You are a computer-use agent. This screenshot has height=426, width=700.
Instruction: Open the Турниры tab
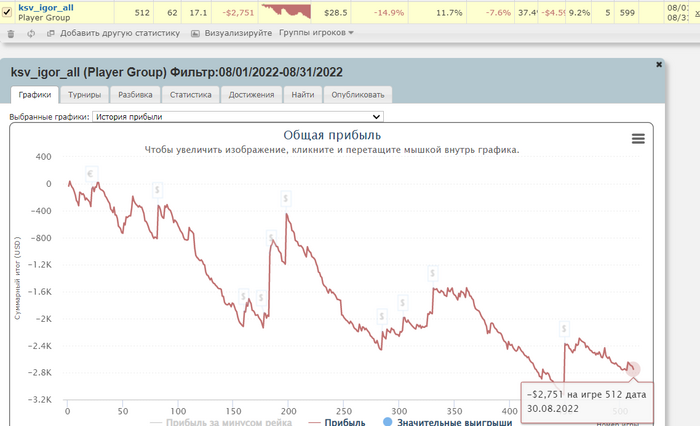(84, 95)
